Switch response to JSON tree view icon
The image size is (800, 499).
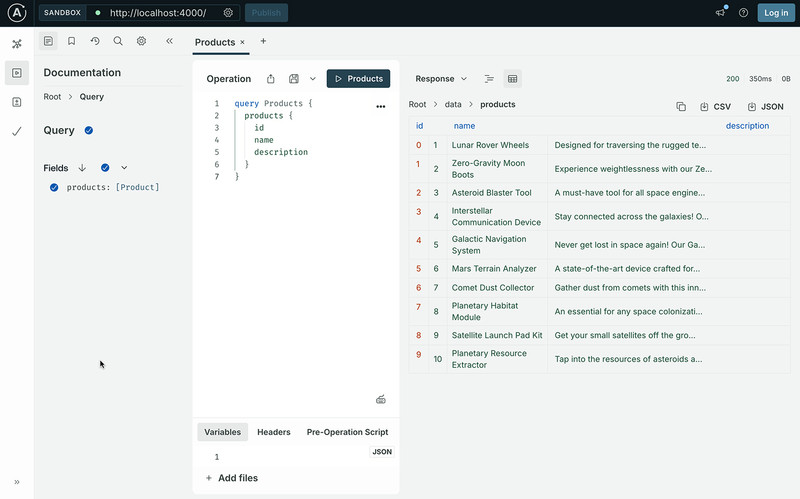point(489,79)
